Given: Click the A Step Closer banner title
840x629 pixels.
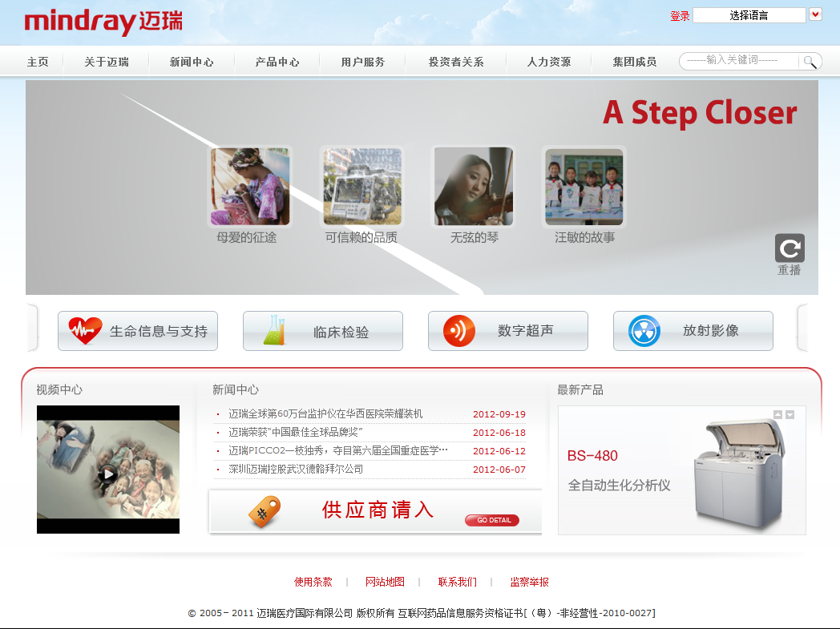Looking at the screenshot, I should point(700,113).
